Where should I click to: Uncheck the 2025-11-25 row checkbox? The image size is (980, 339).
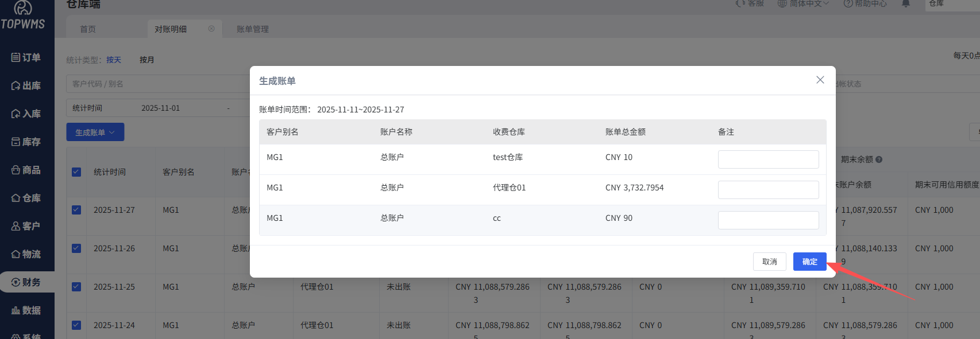coord(76,287)
